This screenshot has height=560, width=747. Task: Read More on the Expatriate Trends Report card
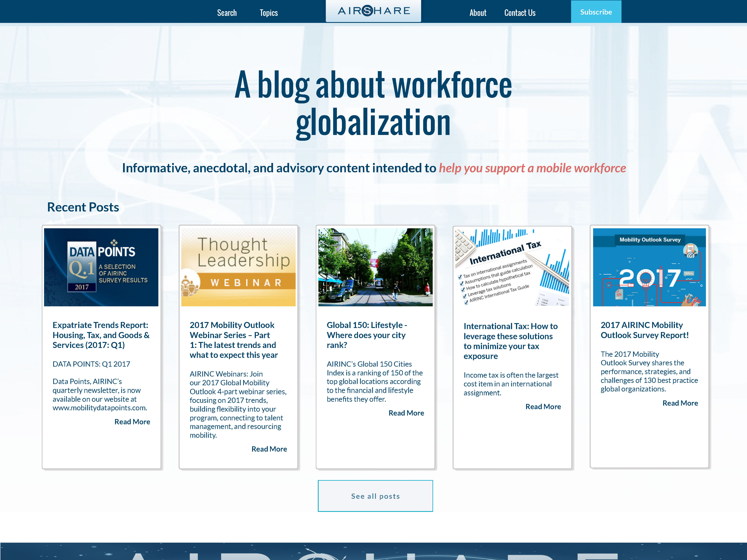pyautogui.click(x=132, y=422)
